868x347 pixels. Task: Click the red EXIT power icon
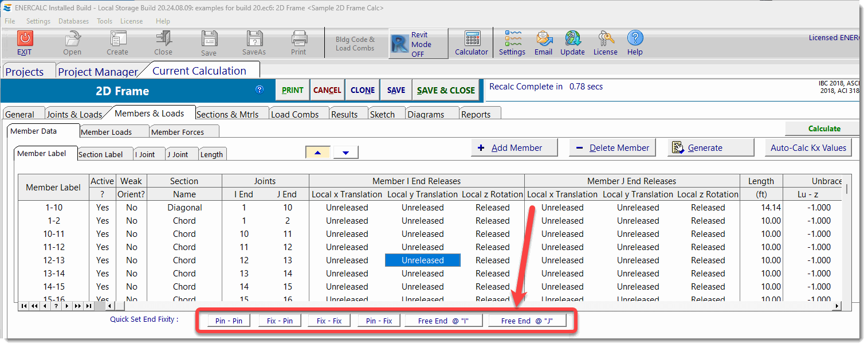pyautogui.click(x=25, y=38)
